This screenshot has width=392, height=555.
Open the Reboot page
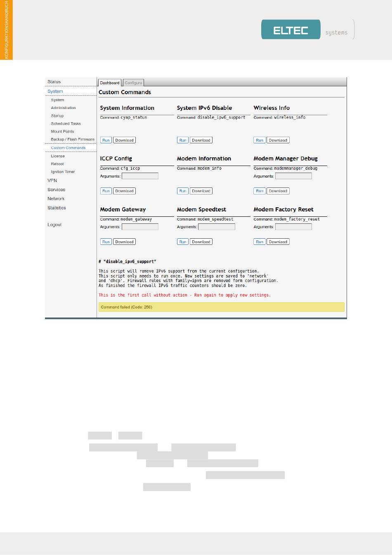click(x=57, y=164)
